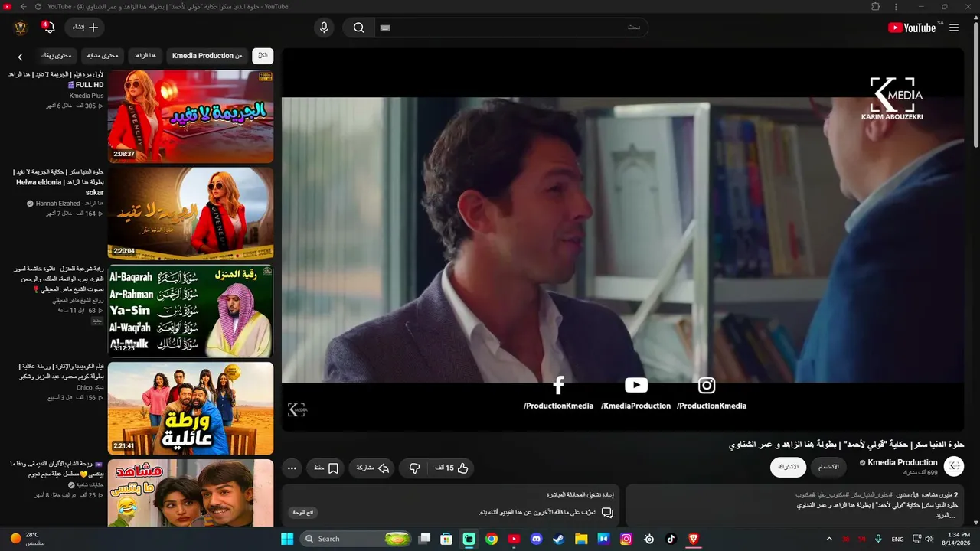Open the 'مشاهد ما بتنسى' thumbnail

coord(191,494)
